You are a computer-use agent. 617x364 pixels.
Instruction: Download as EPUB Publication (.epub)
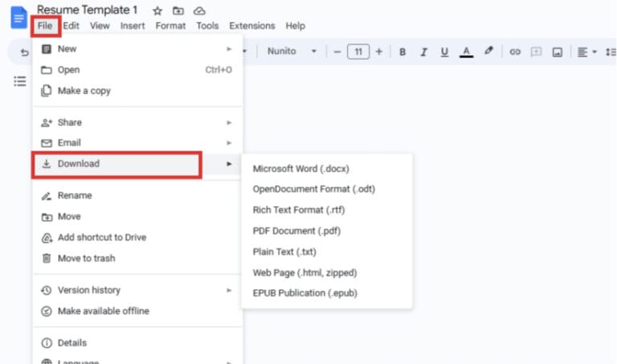click(x=327, y=293)
